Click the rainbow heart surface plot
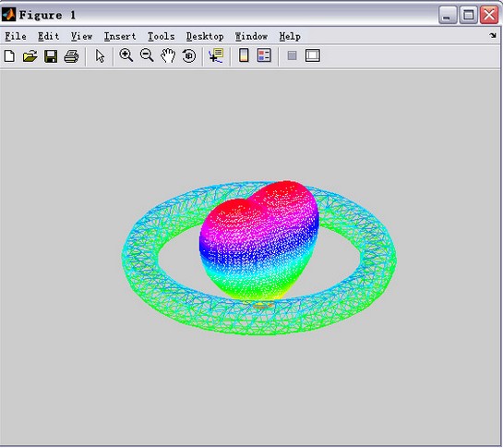503x448 pixels. [x=259, y=241]
